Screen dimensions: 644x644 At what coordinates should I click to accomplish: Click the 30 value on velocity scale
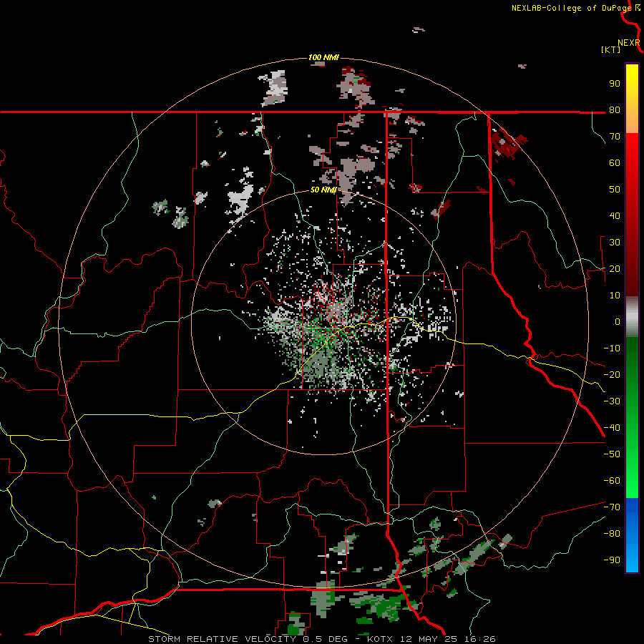[615, 243]
